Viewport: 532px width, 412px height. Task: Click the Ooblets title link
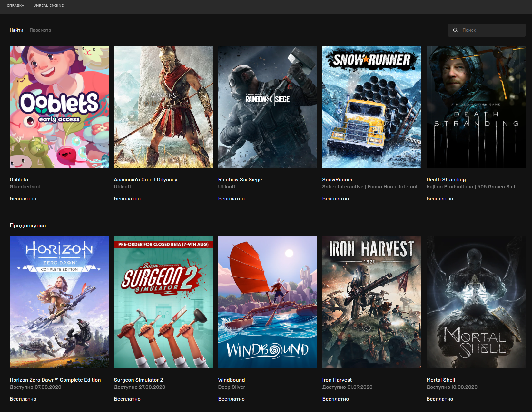tap(19, 180)
